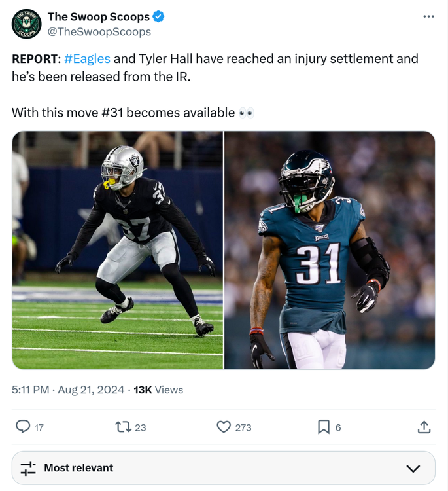
Task: Click the 23 reposts count
Action: pos(141,427)
